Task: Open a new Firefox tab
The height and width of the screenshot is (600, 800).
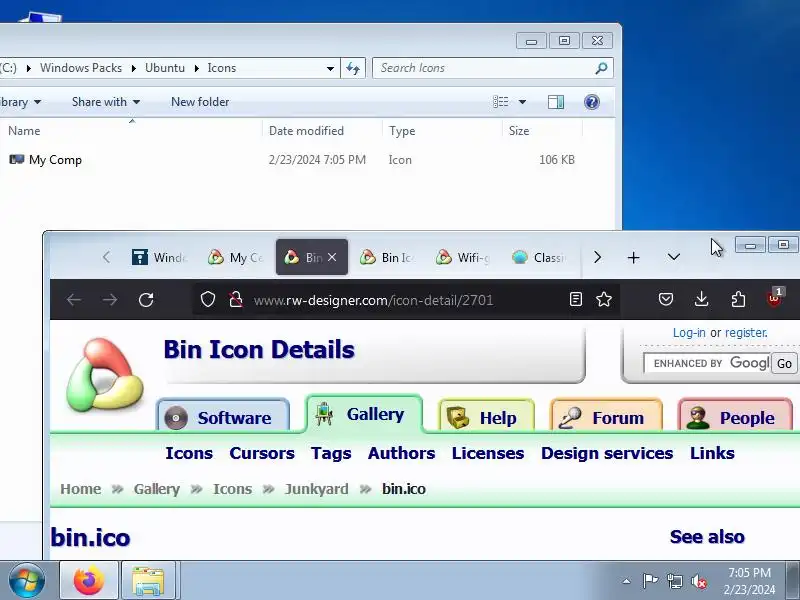Action: pos(633,258)
